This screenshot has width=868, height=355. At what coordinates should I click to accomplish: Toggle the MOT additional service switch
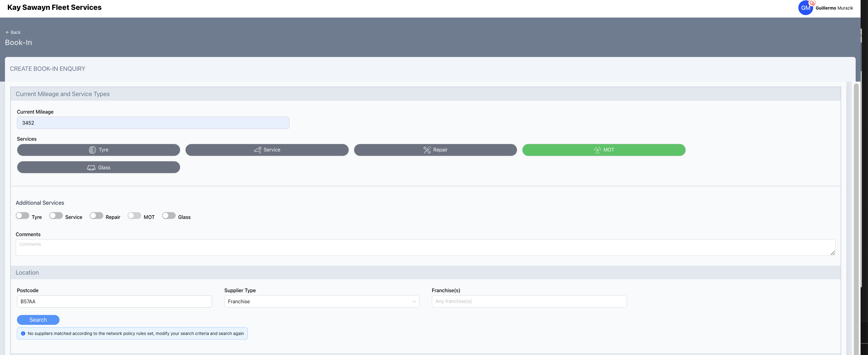coord(134,215)
